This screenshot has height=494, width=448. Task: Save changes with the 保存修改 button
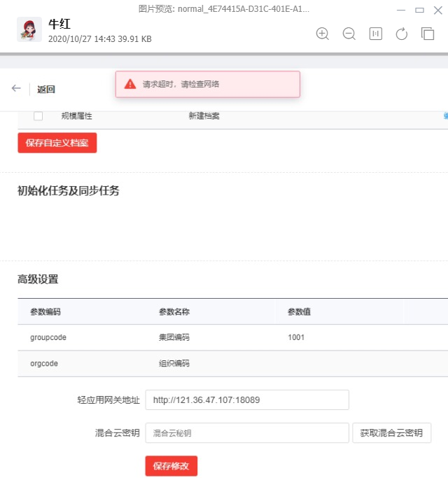(171, 466)
